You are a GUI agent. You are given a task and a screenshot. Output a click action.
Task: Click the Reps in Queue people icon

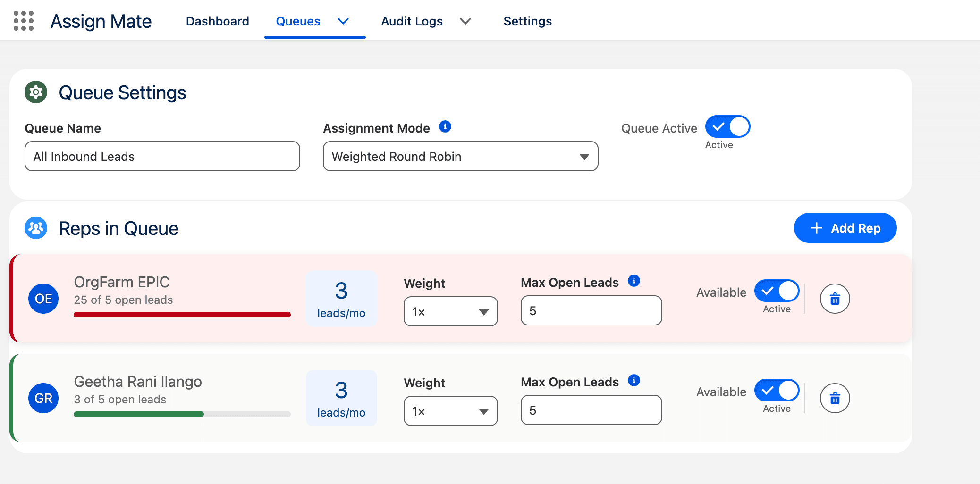click(36, 228)
